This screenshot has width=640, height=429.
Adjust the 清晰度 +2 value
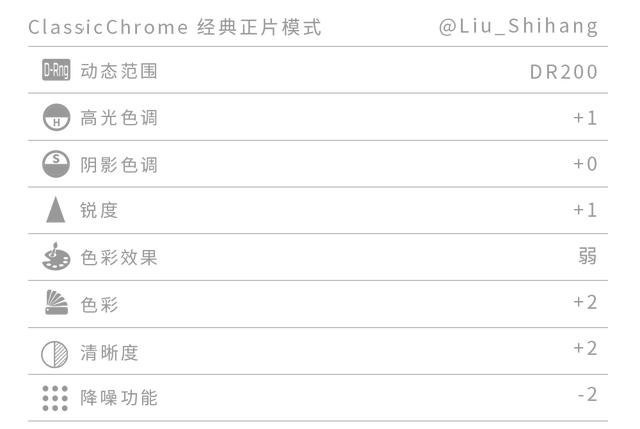pyautogui.click(x=585, y=348)
